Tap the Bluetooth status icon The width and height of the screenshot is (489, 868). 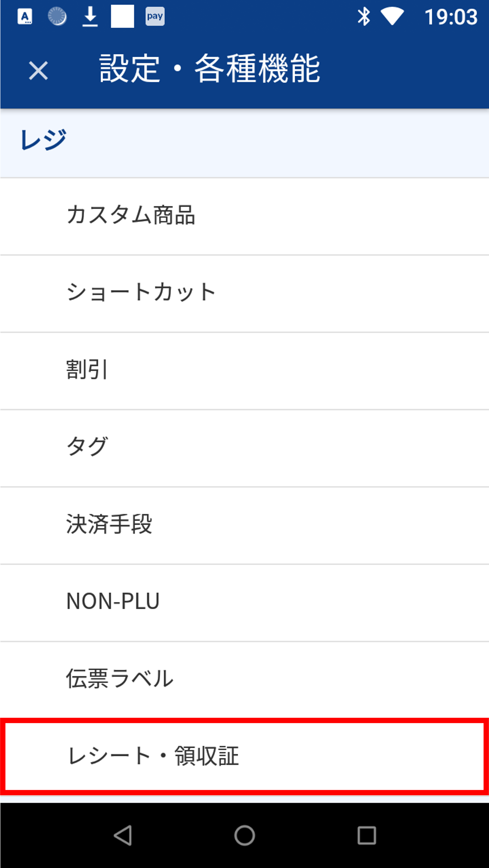(364, 17)
